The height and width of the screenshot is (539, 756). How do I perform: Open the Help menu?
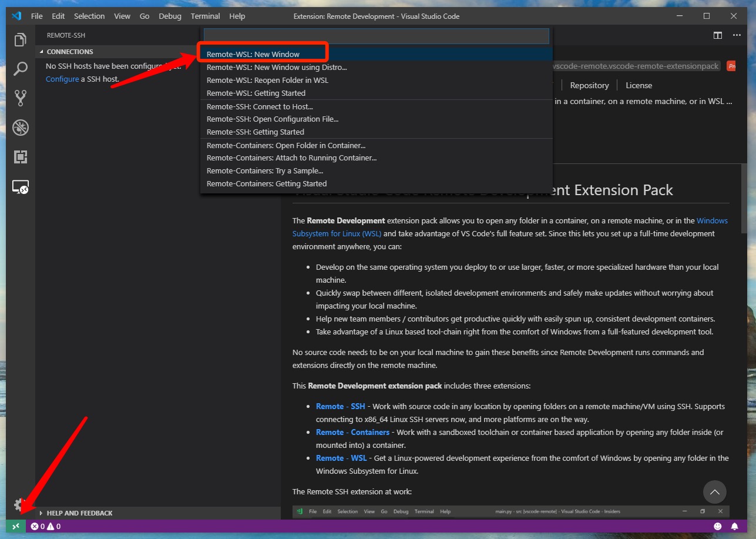point(237,16)
